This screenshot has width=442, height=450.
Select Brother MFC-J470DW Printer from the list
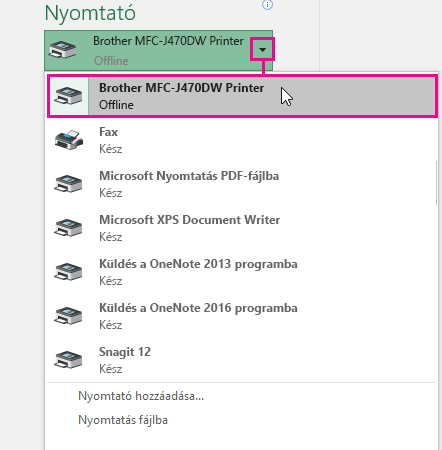coord(242,96)
